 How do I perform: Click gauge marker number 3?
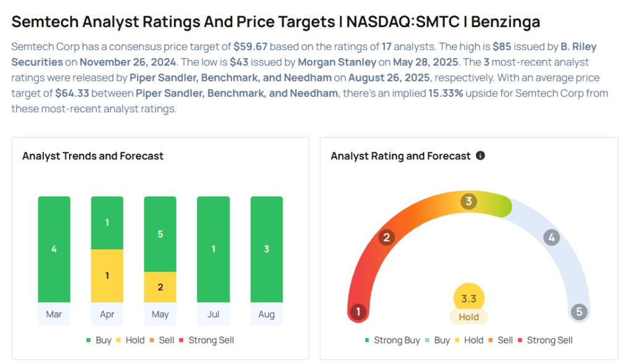[x=468, y=201]
